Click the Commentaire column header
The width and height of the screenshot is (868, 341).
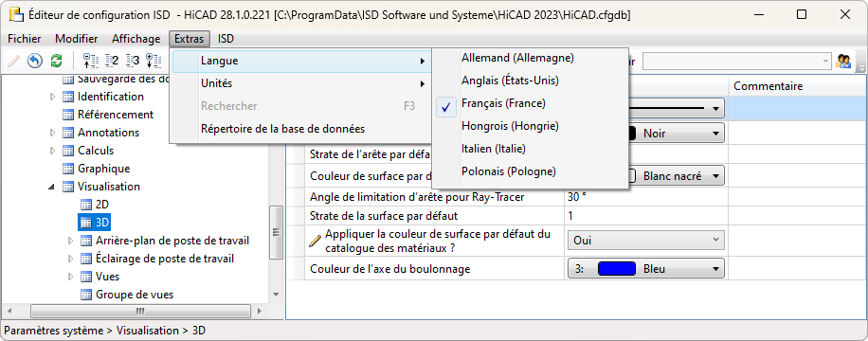click(x=769, y=86)
